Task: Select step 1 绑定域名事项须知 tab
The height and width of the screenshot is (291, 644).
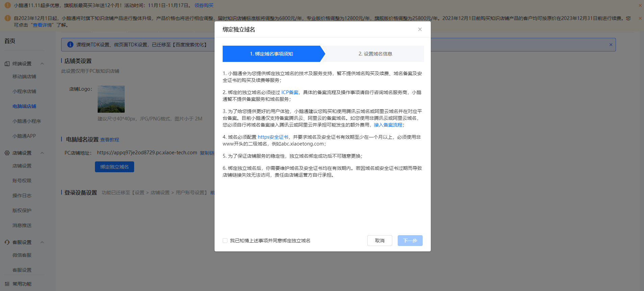Action: [x=271, y=54]
